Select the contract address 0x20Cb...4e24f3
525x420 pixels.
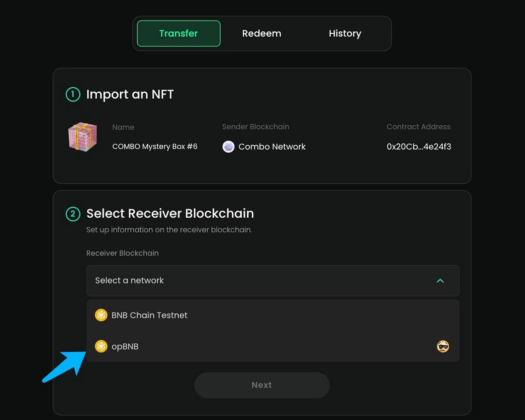[x=419, y=146]
